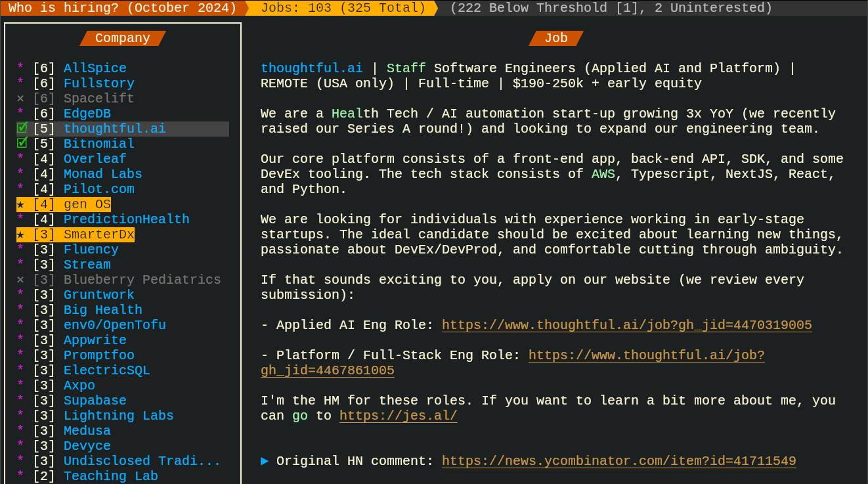Click the star icon beside gen OS

coord(20,204)
